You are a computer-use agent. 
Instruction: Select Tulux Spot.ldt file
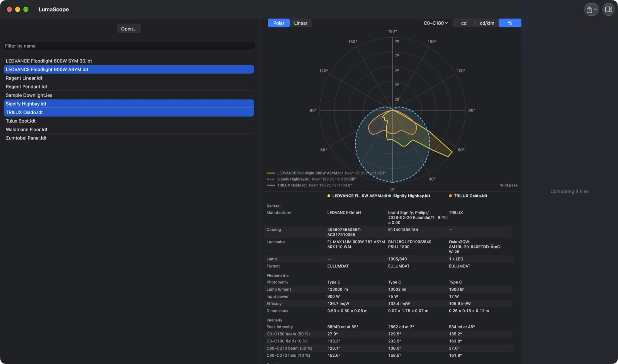(x=129, y=121)
